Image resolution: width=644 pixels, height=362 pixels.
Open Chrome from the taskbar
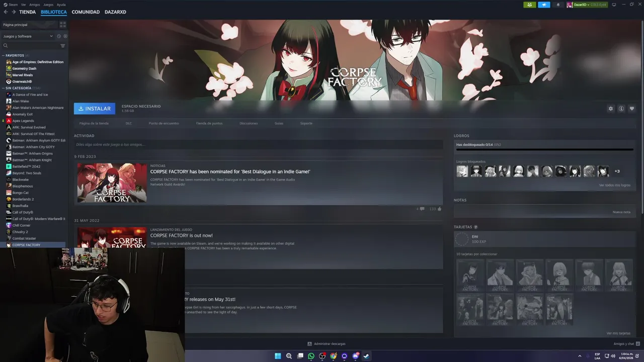tap(333, 356)
